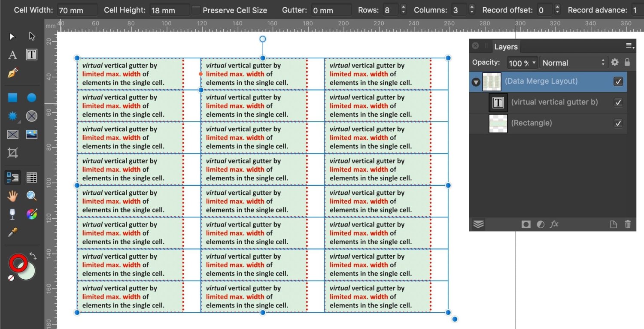Hide the (Rectangle) layer
Image resolution: width=644 pixels, height=329 pixels.
(618, 123)
